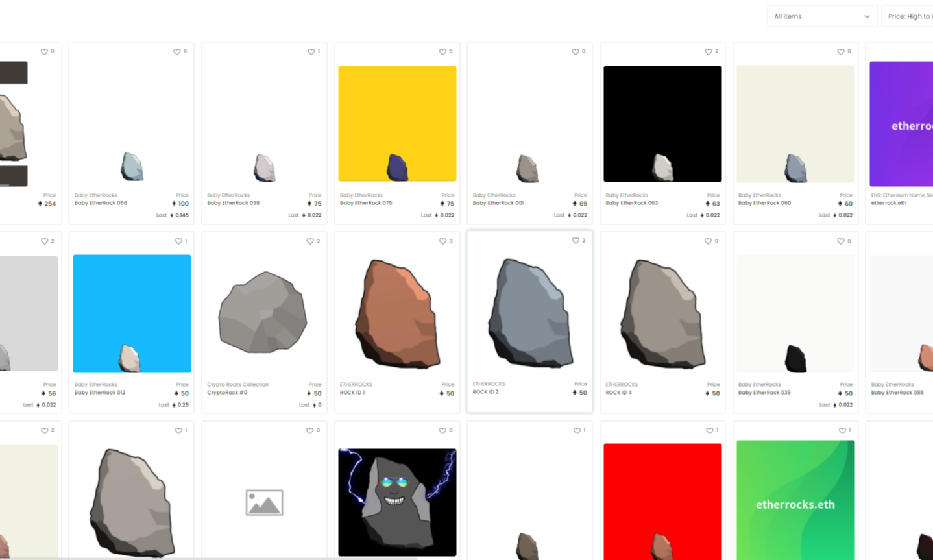Open the Baby EtherRock 012 title
Viewport: 933px width, 560px height.
pos(100,393)
